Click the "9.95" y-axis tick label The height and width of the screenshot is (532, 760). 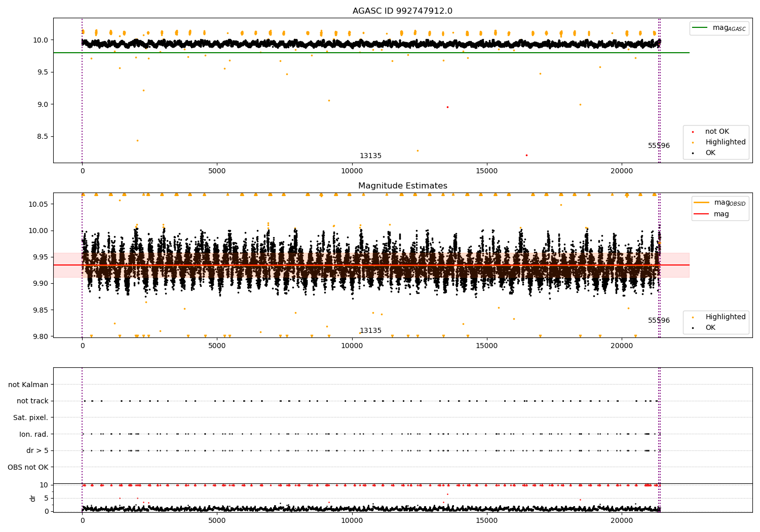point(42,257)
